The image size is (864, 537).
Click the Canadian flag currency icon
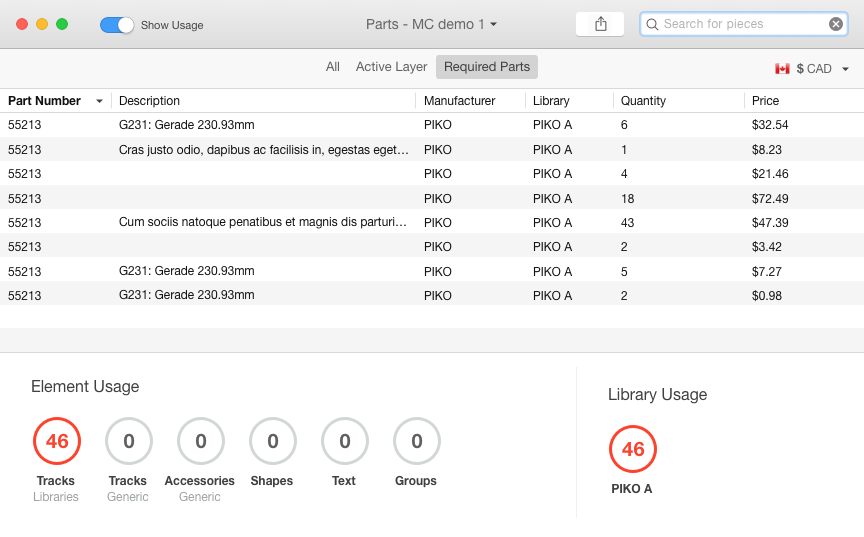782,69
